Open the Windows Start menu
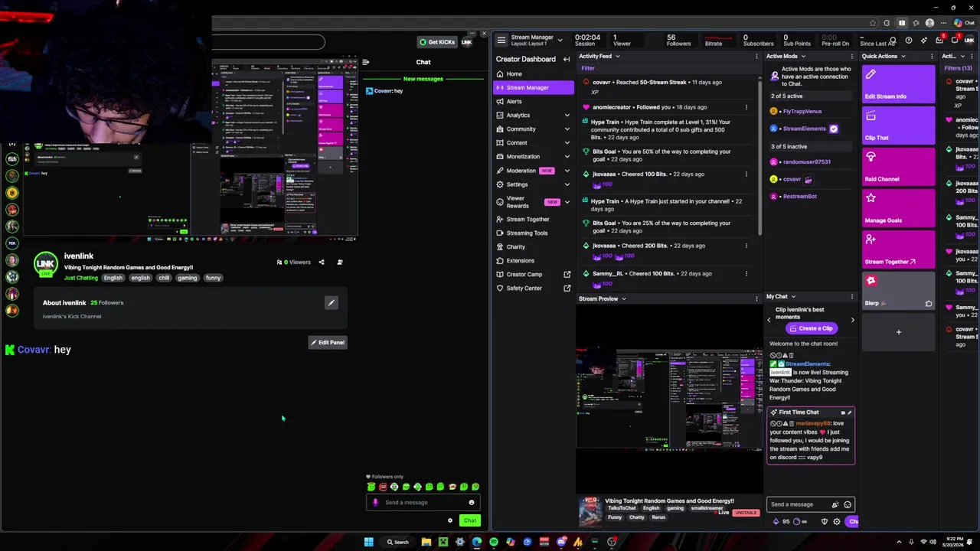The width and height of the screenshot is (980, 551). pyautogui.click(x=368, y=542)
